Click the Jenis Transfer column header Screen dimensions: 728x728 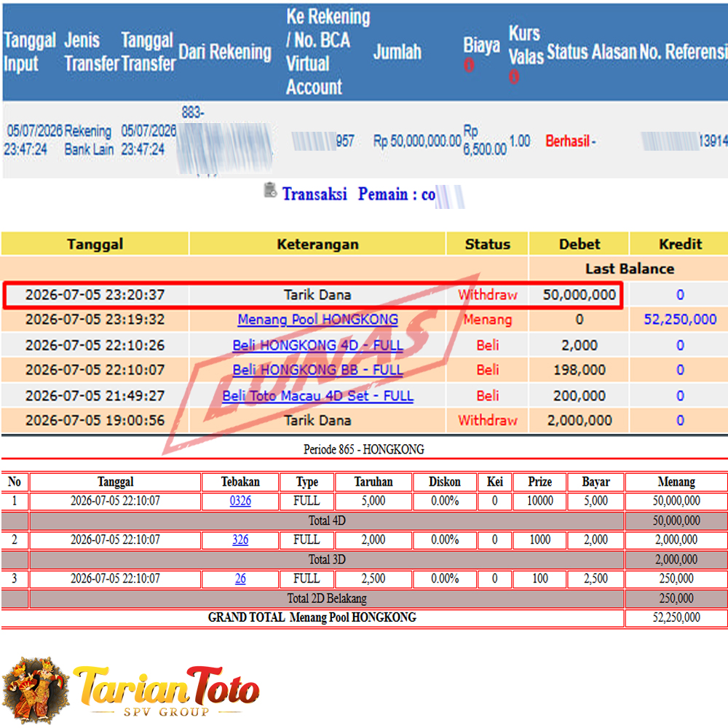[x=92, y=52]
